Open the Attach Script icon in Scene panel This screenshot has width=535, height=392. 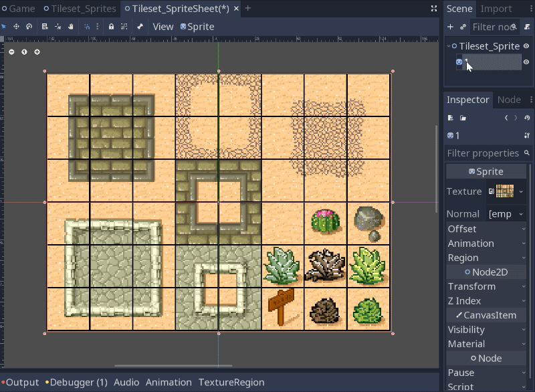point(528,27)
